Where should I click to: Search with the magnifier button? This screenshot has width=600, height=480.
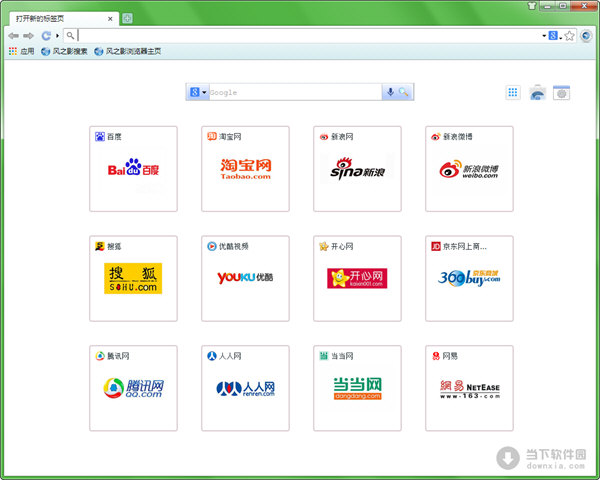403,92
